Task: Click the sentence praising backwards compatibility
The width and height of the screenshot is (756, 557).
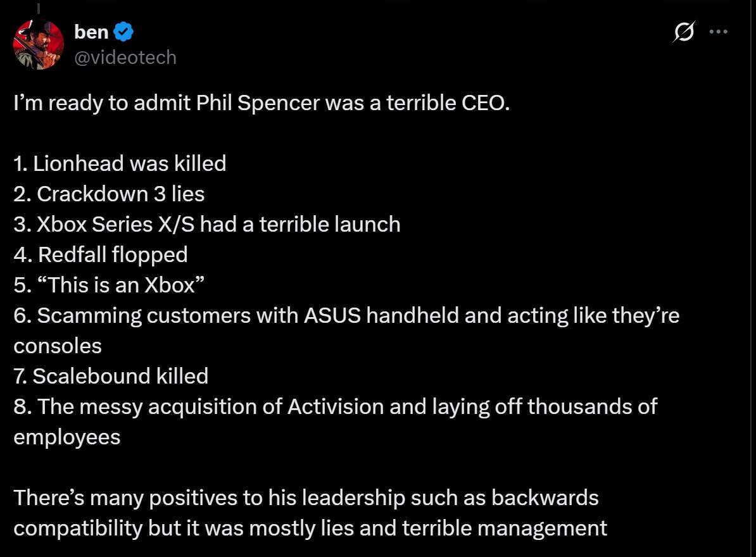Action: point(304,498)
